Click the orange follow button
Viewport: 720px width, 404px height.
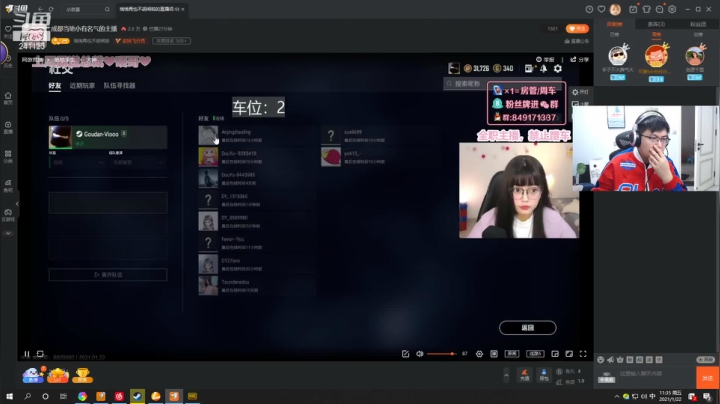(x=577, y=28)
